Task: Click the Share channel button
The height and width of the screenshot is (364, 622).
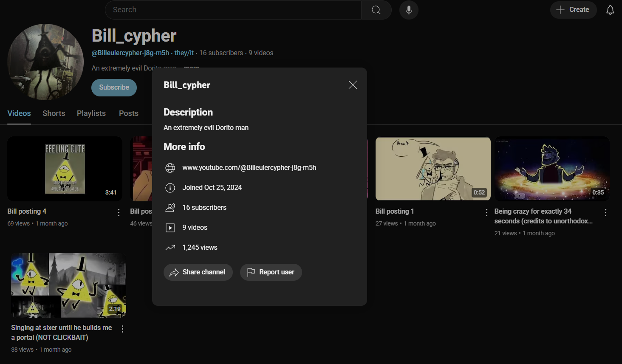Action: 198,272
